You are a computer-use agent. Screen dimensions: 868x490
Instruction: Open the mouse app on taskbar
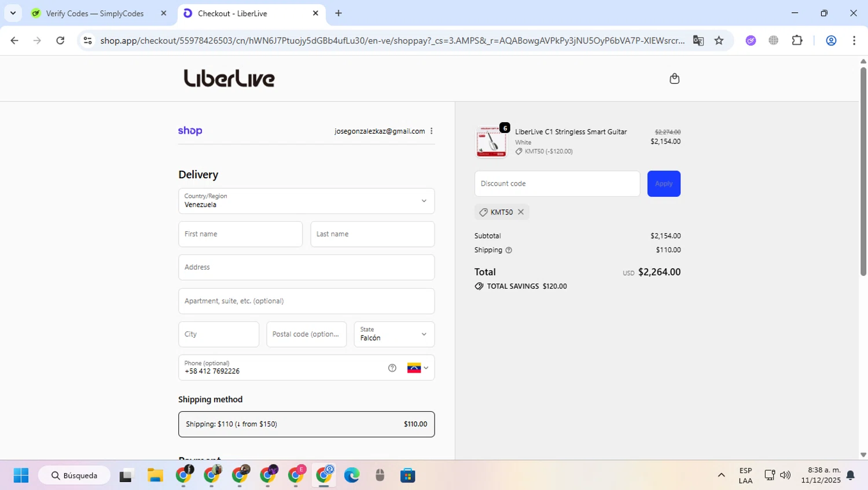380,476
